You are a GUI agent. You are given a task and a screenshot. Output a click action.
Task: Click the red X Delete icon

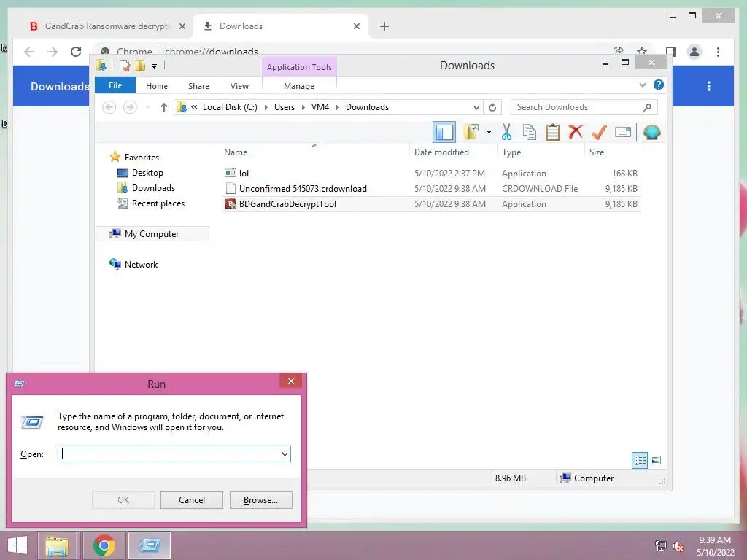[x=576, y=131]
